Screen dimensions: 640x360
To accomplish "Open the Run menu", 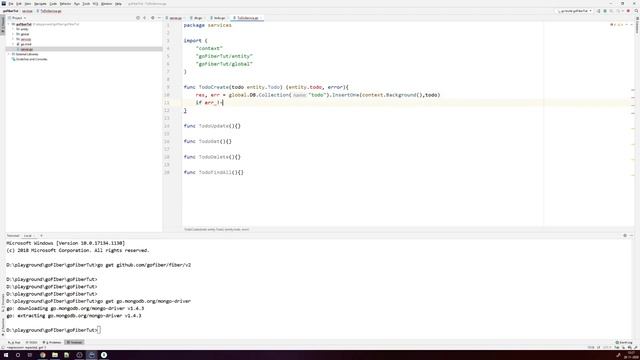I will click(77, 4).
